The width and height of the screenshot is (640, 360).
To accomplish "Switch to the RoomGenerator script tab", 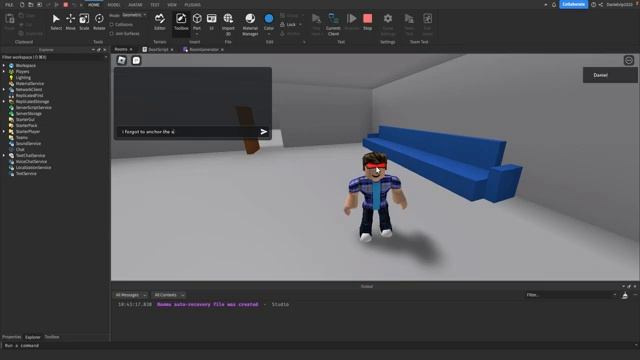I will (x=204, y=49).
